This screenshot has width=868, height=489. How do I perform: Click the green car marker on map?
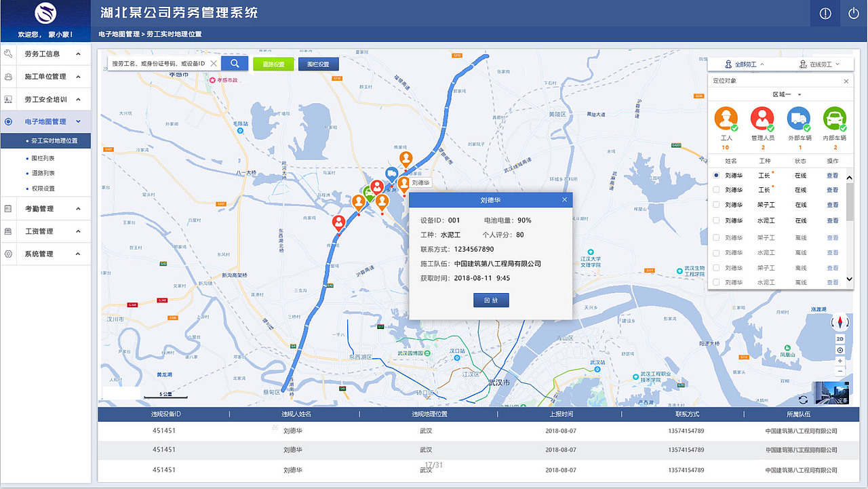369,194
